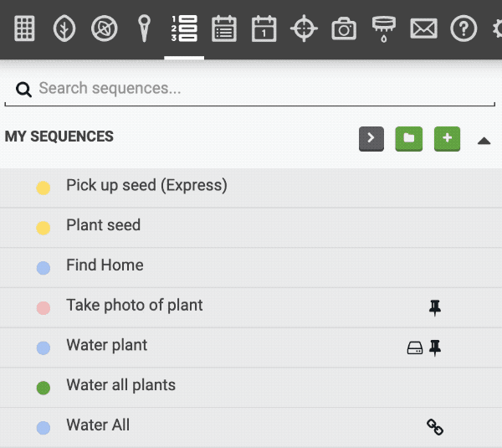Click the Search sequences input field
Viewport: 502px width, 448px height.
coord(249,89)
